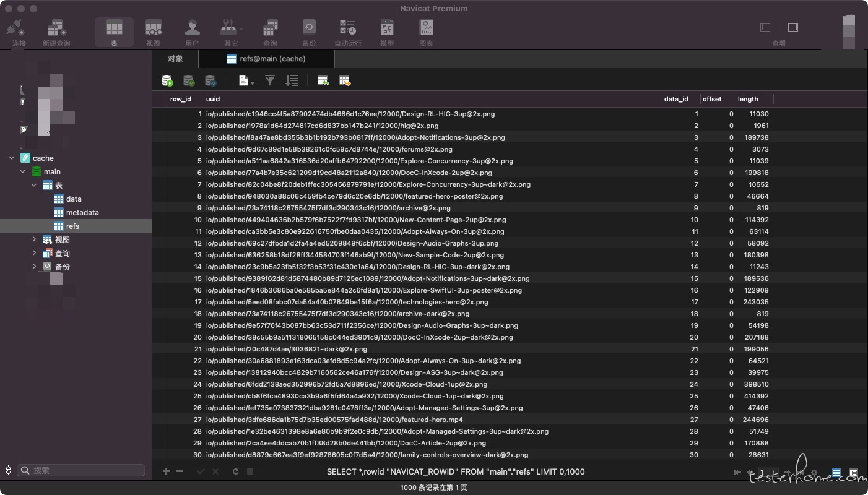
Task: Click uuid cell ending forums@2x.png
Action: pyautogui.click(x=433, y=149)
